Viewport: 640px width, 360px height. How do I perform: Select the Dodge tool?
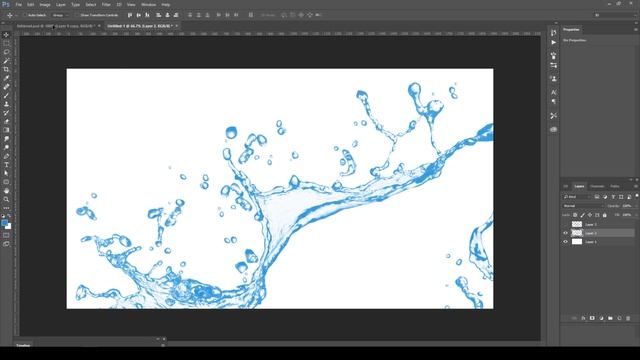click(x=6, y=147)
